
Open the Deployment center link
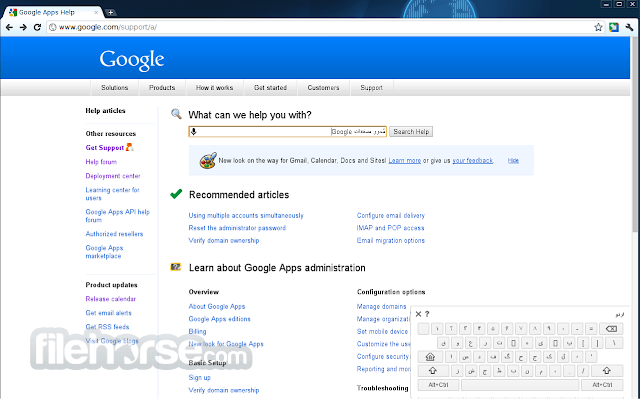[113, 176]
